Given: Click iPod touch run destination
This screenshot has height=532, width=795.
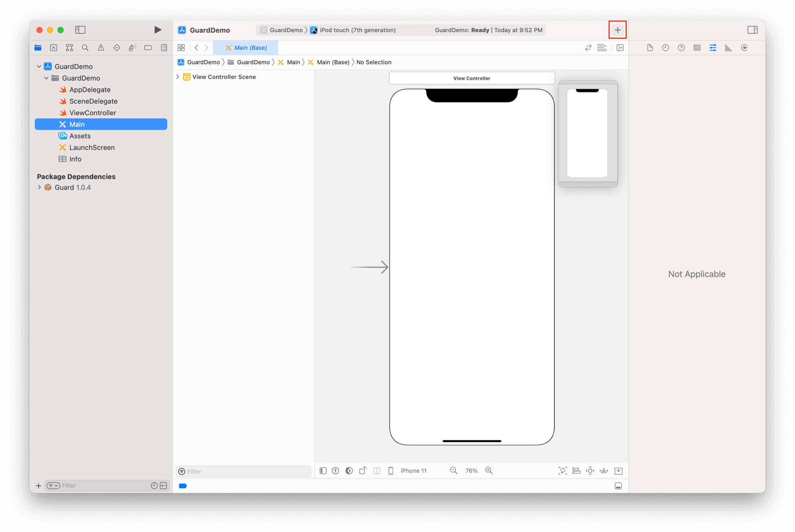Looking at the screenshot, I should 357,30.
